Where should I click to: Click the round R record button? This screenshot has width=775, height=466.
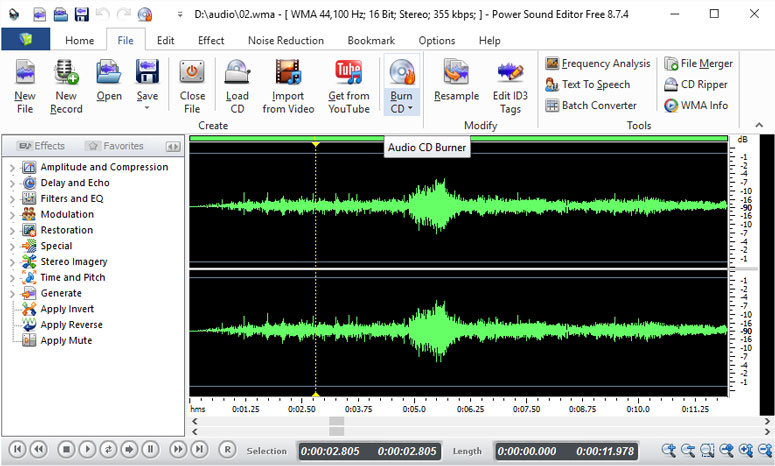227,450
